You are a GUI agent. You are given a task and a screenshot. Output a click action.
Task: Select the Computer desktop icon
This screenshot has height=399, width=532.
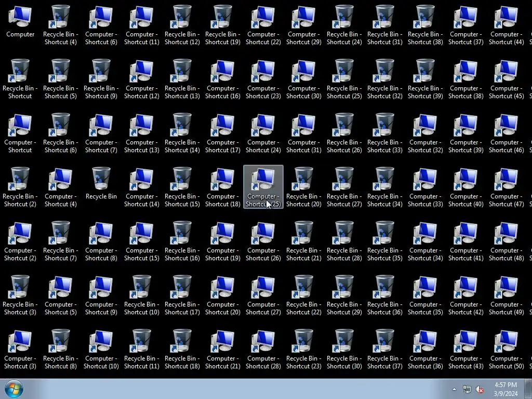20,21
